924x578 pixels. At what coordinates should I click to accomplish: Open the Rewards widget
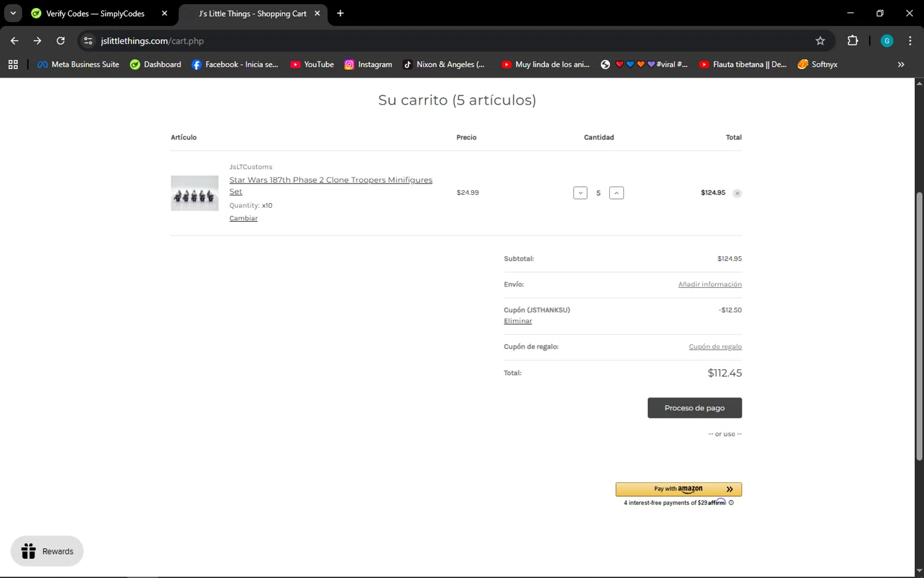47,551
